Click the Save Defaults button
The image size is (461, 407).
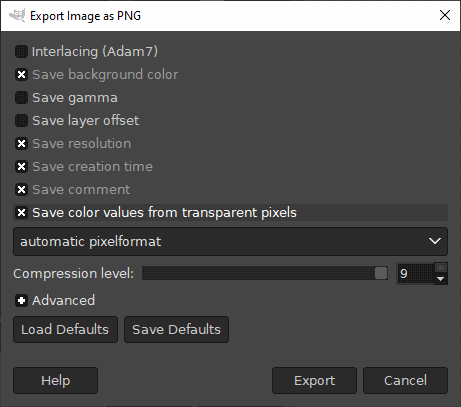pyautogui.click(x=176, y=330)
